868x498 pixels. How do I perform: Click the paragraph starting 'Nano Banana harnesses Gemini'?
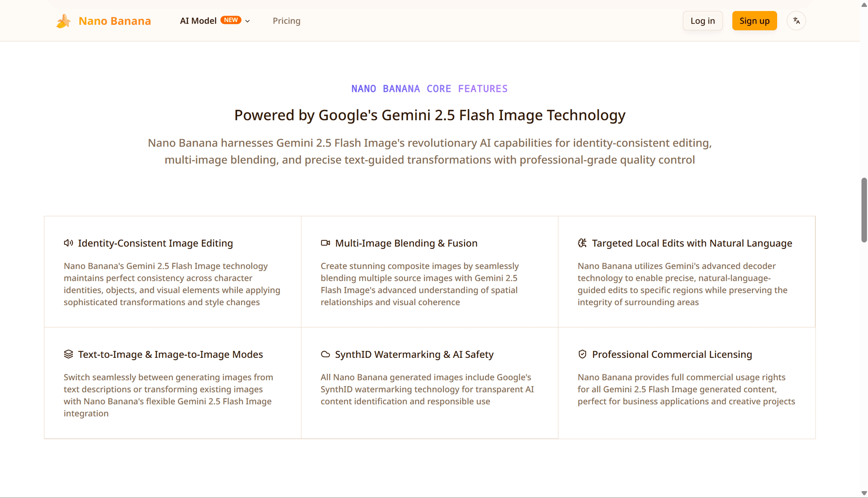430,151
